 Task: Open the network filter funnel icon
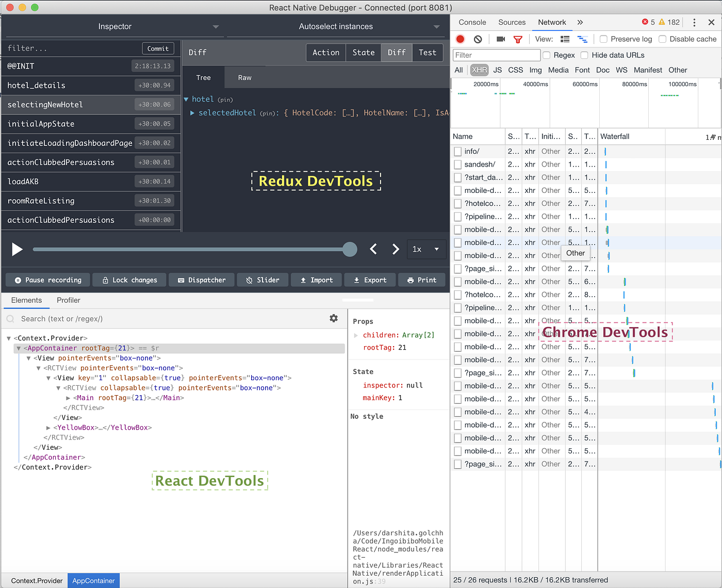[x=517, y=39]
